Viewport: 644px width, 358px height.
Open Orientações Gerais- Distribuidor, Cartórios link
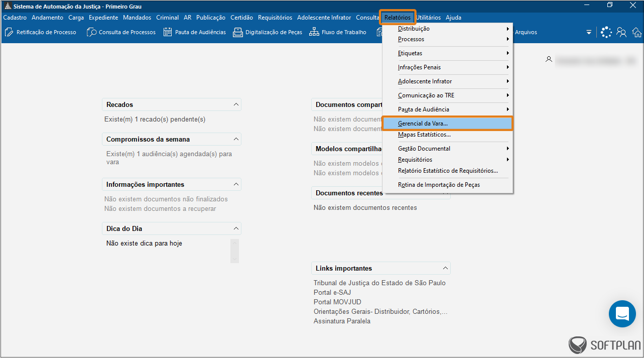(x=380, y=311)
